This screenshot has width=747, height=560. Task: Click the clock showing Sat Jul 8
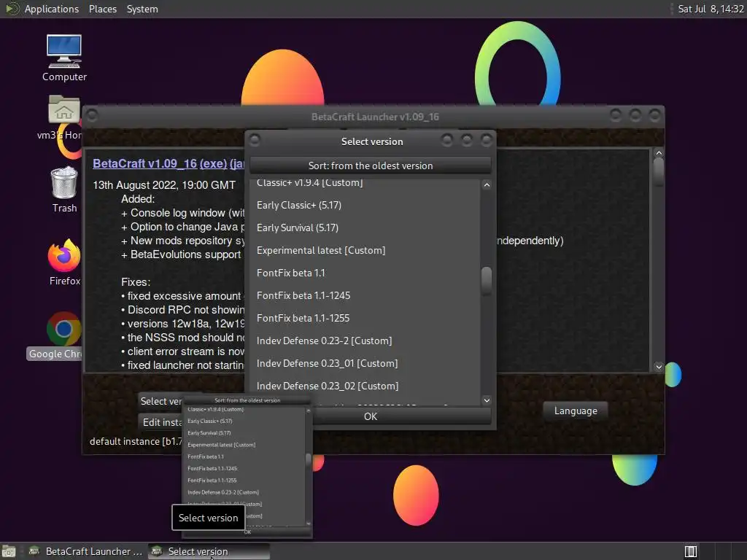(x=711, y=9)
